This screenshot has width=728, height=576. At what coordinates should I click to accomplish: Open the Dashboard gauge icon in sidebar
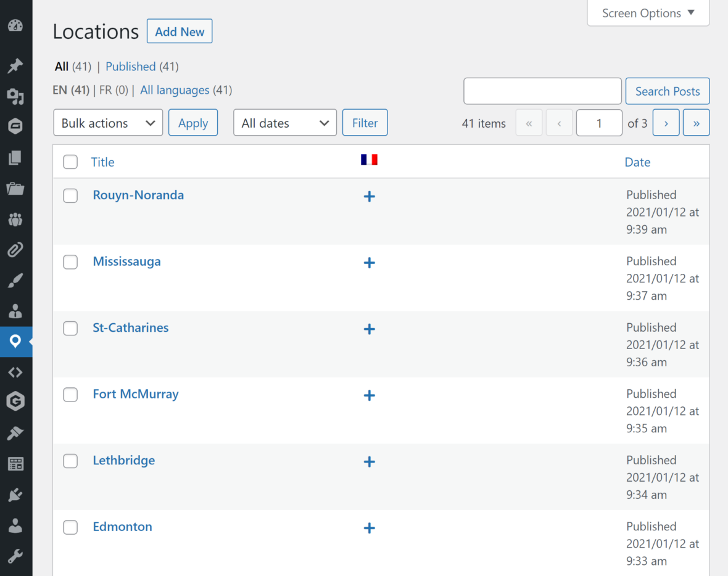pos(15,25)
